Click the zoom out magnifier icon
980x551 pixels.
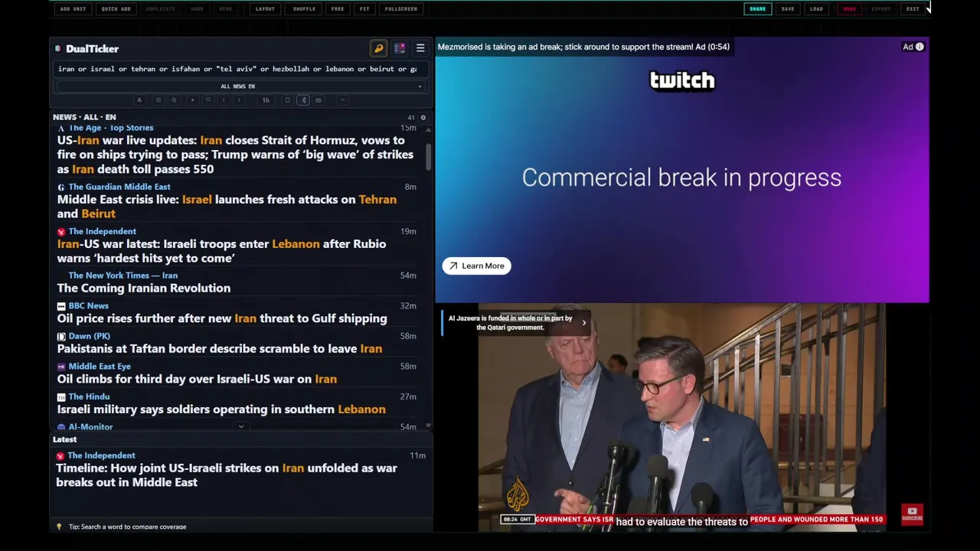pos(158,100)
